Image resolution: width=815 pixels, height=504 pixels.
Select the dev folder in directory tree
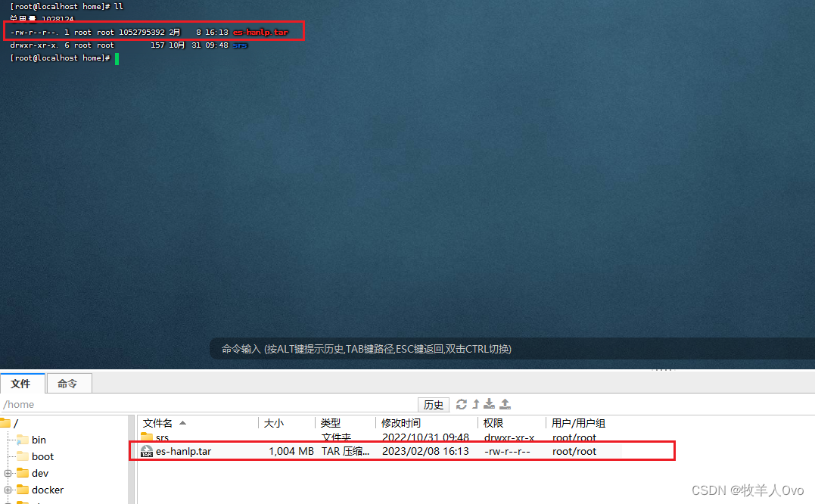37,473
